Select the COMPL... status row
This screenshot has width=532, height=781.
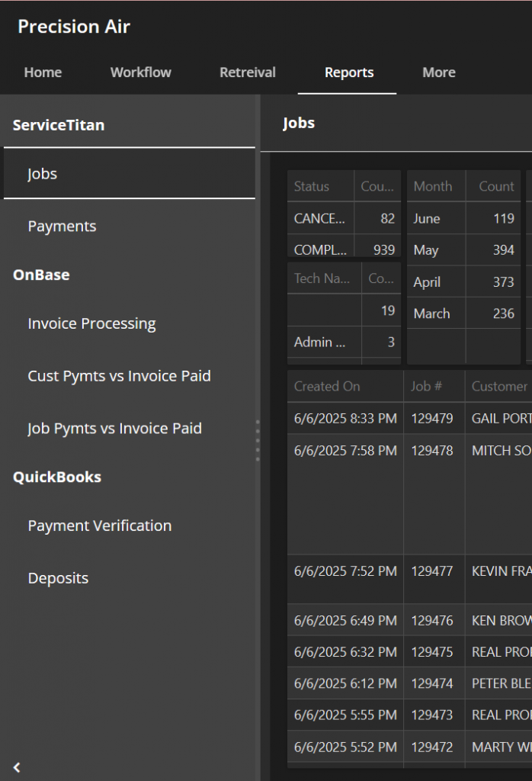tap(344, 246)
